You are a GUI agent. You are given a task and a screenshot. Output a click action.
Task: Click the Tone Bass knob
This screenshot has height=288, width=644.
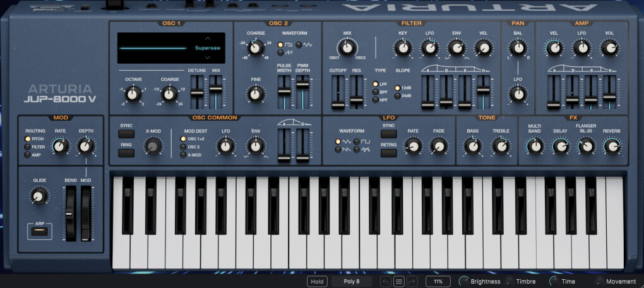click(x=472, y=147)
